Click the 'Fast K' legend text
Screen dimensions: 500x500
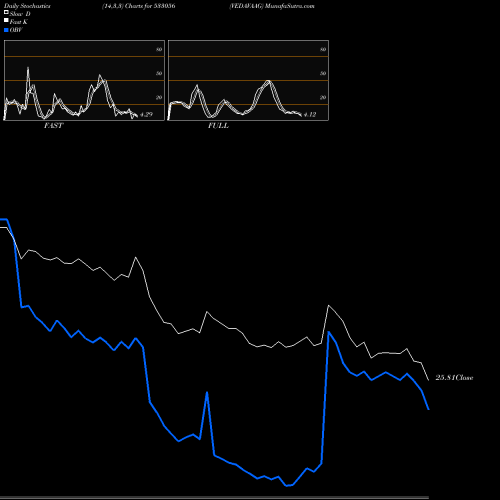(18, 22)
